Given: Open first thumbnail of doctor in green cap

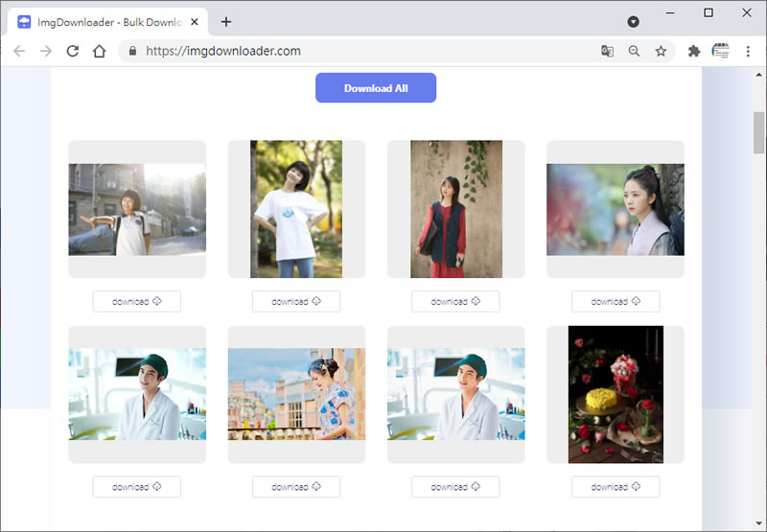Looking at the screenshot, I should pos(137,394).
